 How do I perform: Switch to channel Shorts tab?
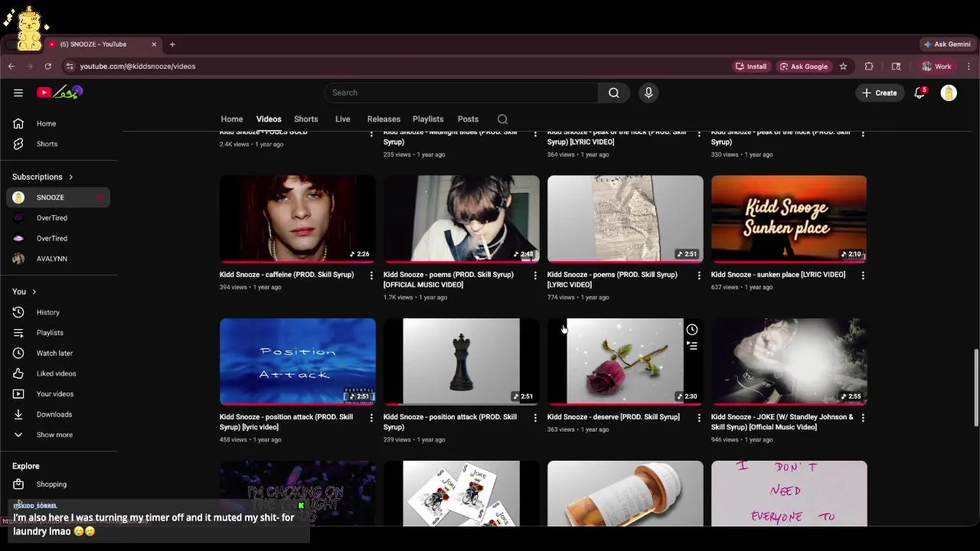click(306, 119)
